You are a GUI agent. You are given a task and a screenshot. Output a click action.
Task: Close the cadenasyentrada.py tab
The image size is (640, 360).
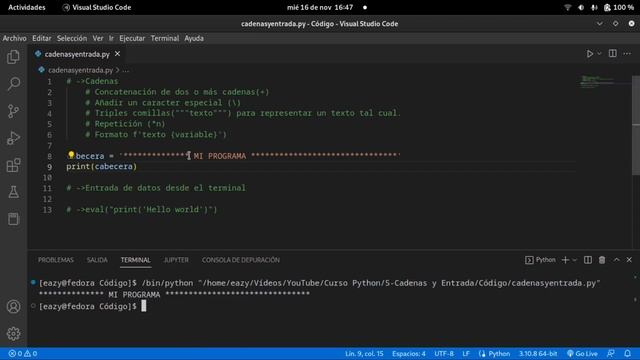click(x=118, y=53)
